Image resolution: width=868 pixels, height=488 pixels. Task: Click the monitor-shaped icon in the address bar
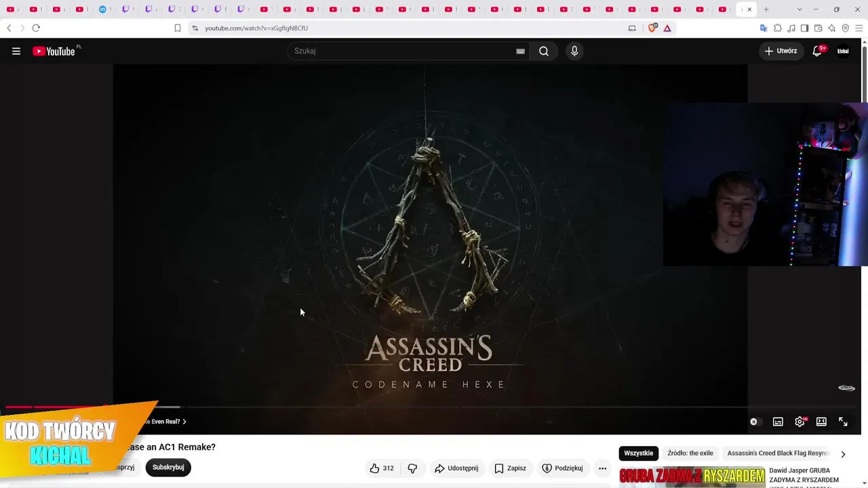click(632, 28)
